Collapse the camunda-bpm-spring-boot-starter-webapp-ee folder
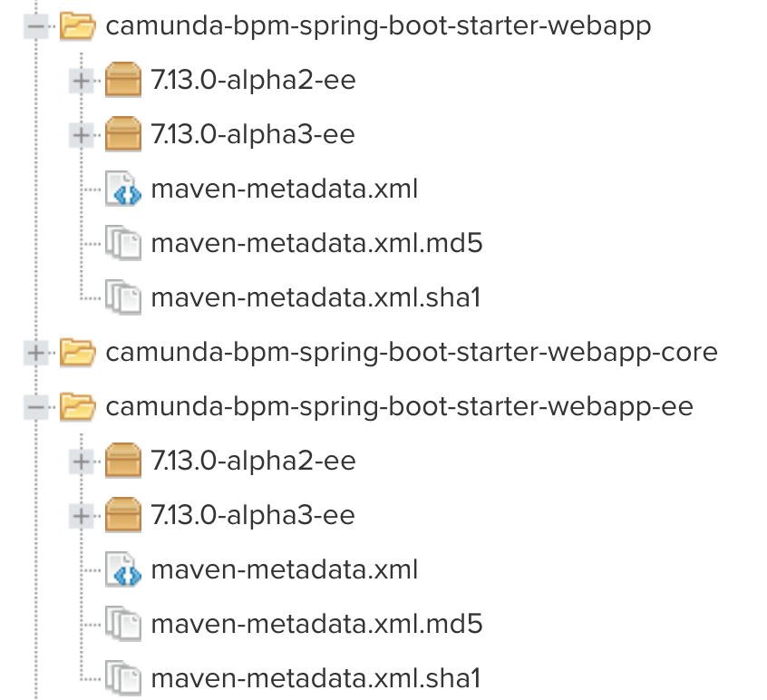Screen dimensions: 767x700 [x=36, y=407]
